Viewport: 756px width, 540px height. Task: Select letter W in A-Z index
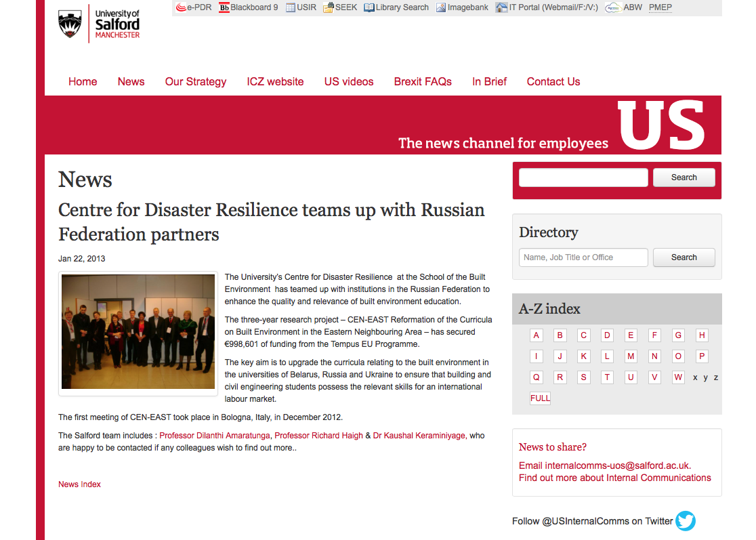click(x=678, y=377)
